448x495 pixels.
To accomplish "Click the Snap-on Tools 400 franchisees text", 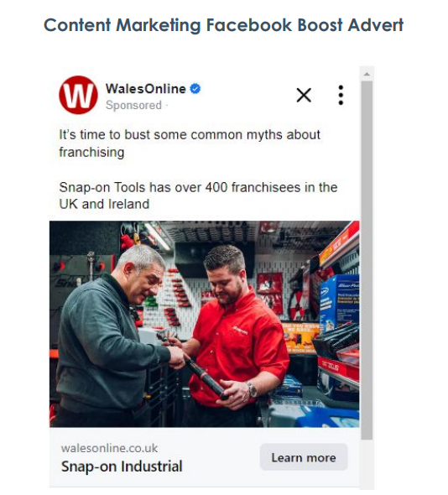I will point(198,195).
